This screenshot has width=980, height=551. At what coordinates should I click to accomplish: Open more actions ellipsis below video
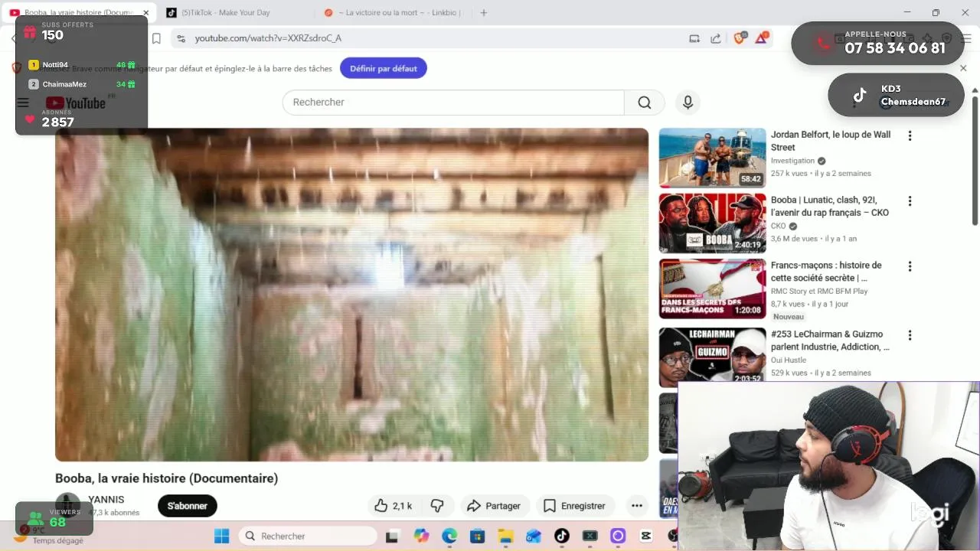point(636,506)
